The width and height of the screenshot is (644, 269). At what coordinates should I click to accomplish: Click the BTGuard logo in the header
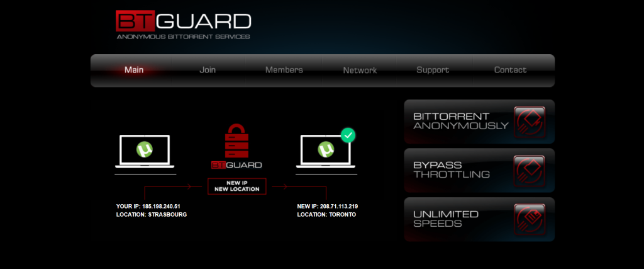pos(183,25)
